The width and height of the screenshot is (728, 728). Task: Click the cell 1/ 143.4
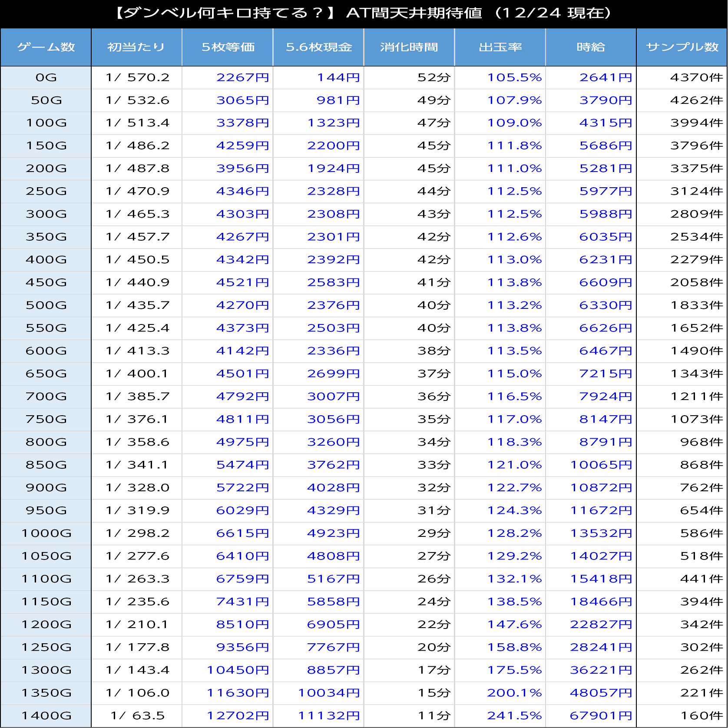137,670
